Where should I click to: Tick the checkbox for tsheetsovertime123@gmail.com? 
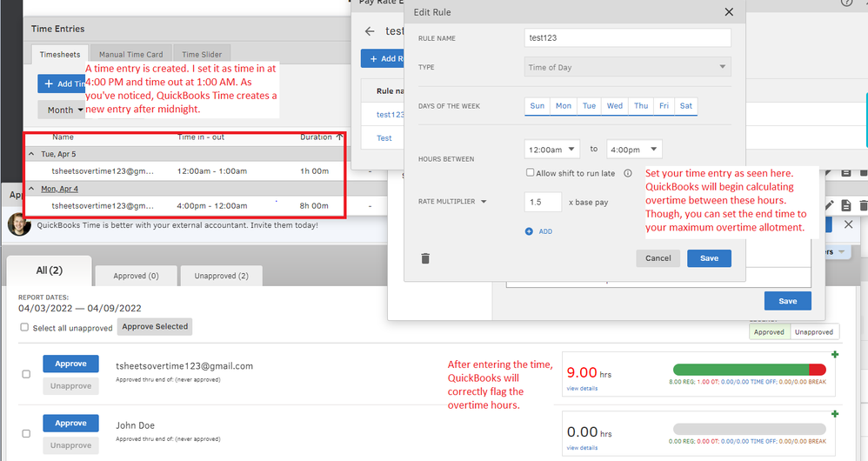[x=26, y=374]
